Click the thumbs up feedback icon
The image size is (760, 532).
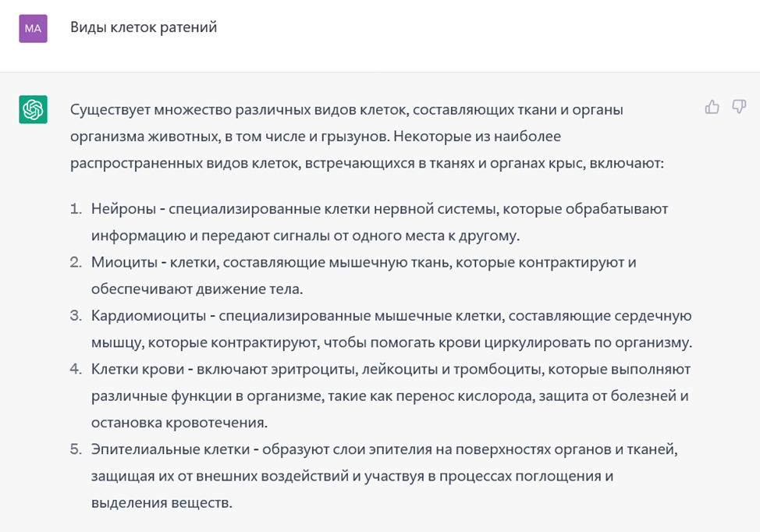[712, 107]
